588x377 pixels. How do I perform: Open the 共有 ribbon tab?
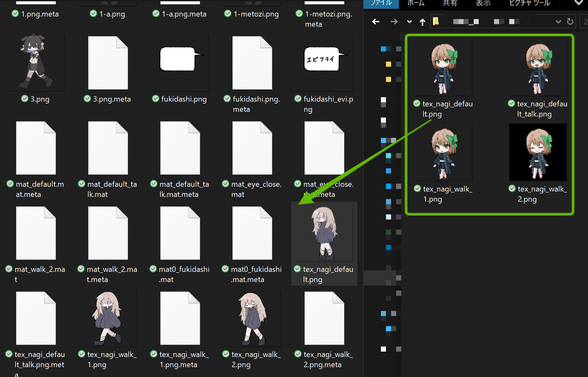pos(450,3)
